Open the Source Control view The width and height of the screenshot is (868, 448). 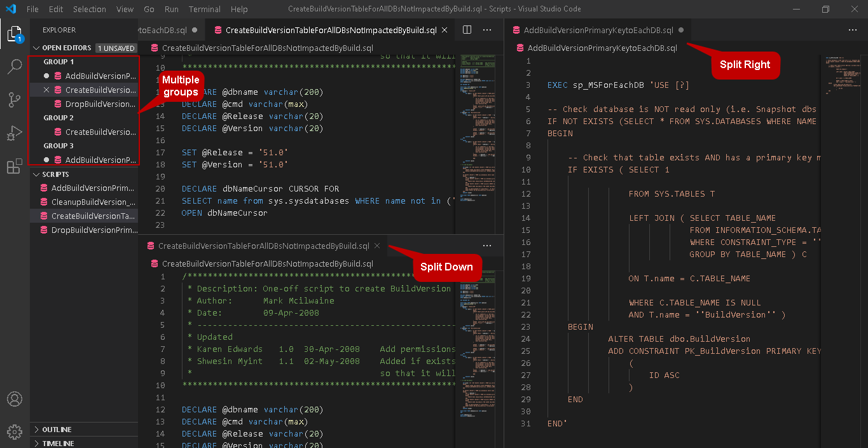coord(14,100)
